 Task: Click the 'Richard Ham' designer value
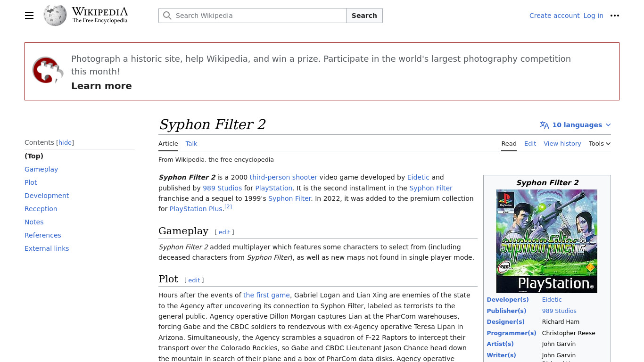[561, 322]
